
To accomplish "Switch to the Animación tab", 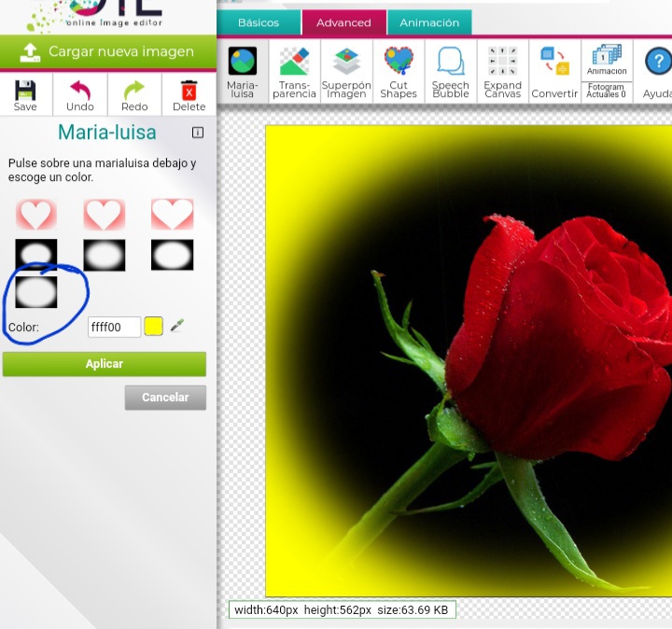I will pos(429,22).
